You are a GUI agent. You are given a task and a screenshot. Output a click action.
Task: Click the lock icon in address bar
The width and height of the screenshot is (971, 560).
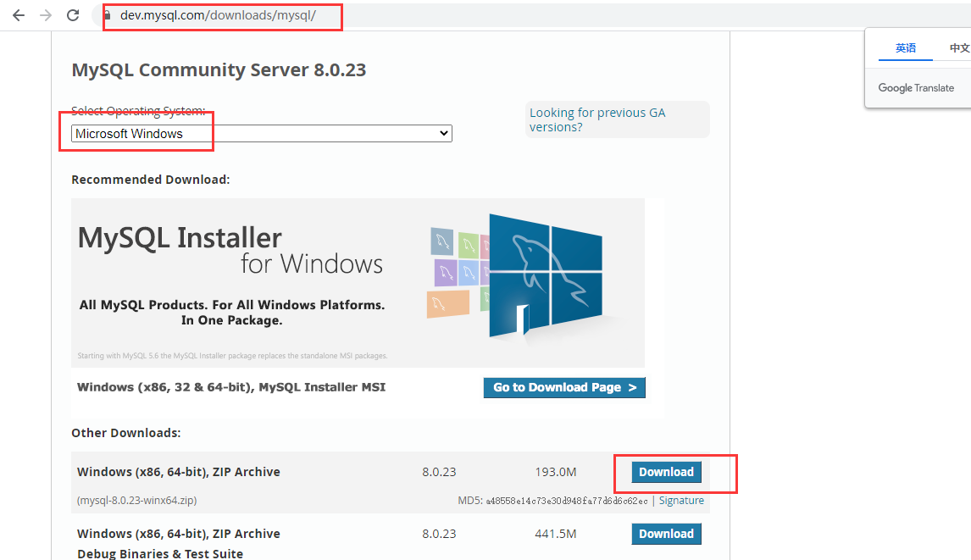(107, 15)
